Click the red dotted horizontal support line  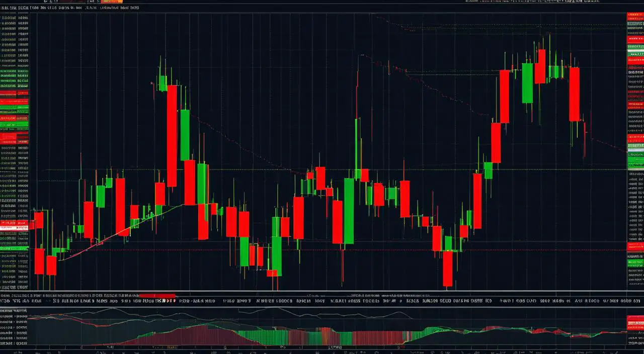352,250
